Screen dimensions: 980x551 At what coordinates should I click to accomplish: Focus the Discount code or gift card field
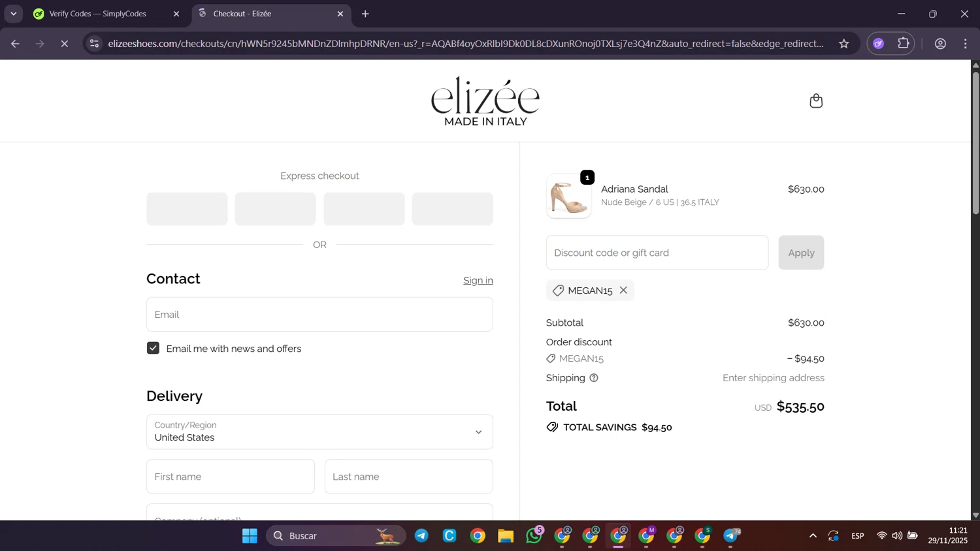pos(657,253)
